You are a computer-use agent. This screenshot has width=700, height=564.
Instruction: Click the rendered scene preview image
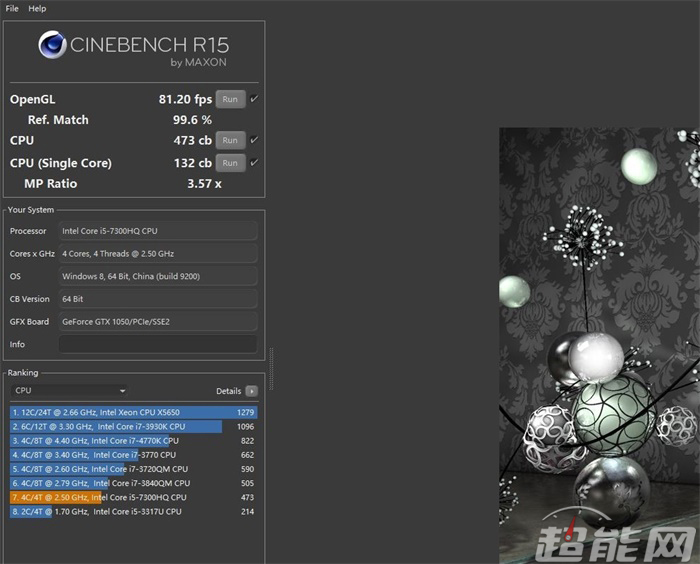coord(599,345)
